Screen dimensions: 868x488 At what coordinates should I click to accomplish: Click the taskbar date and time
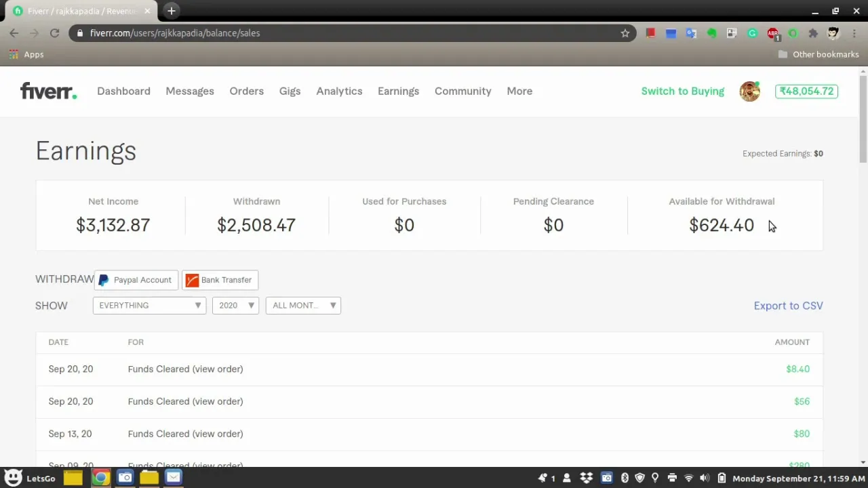799,479
